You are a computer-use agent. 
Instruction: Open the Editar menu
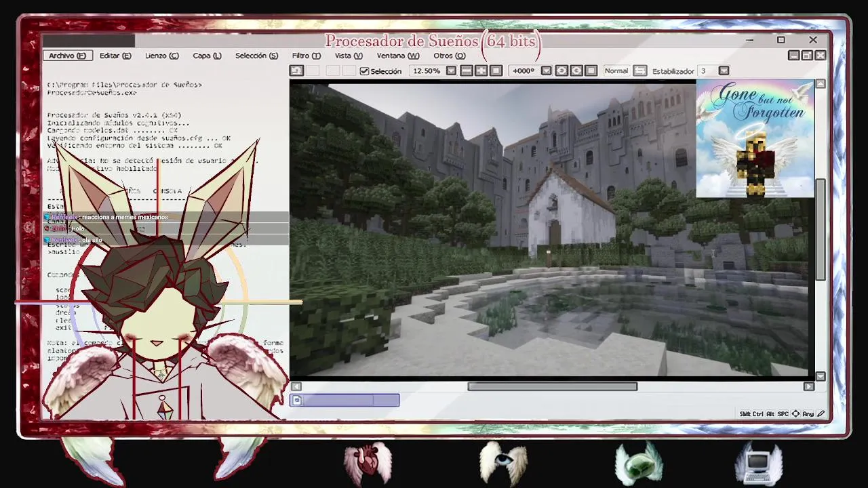click(x=115, y=56)
